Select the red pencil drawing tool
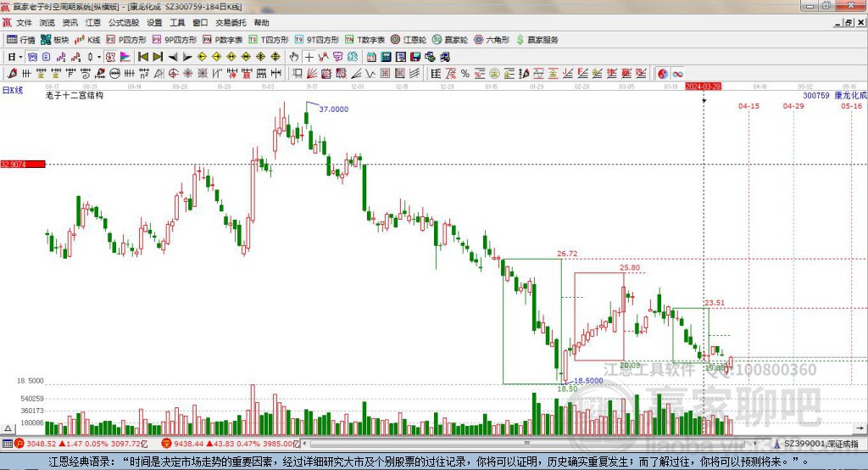This screenshot has height=470, width=868. [12, 74]
